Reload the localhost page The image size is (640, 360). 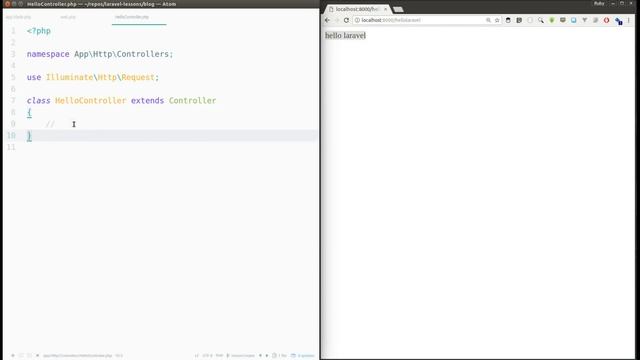click(346, 20)
